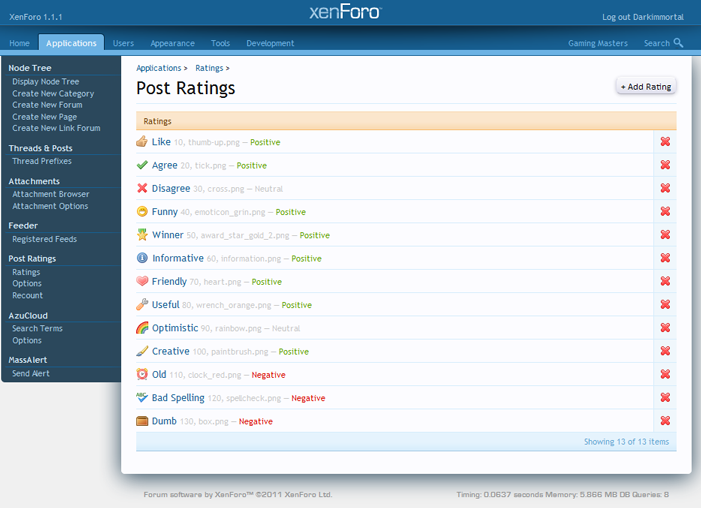Image resolution: width=701 pixels, height=508 pixels.
Task: Click the spellcheck icon beside Bad Spelling
Action: pos(142,398)
